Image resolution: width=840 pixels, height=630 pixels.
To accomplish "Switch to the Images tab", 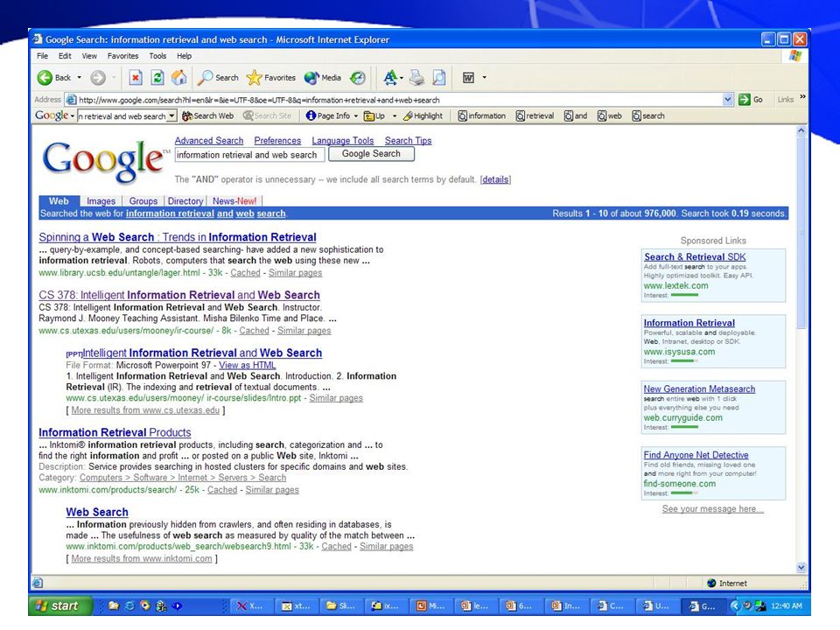I will pos(101,201).
